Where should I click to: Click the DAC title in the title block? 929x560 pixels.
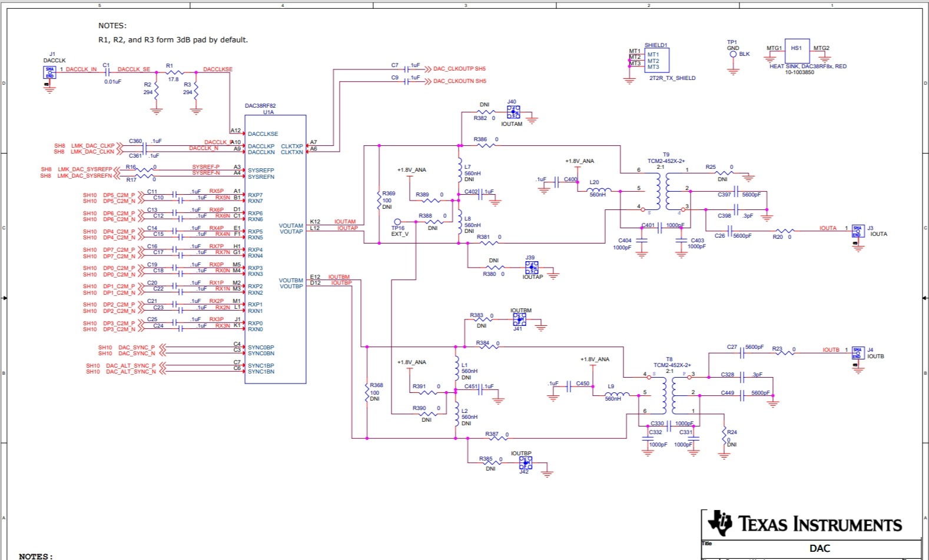(x=819, y=548)
